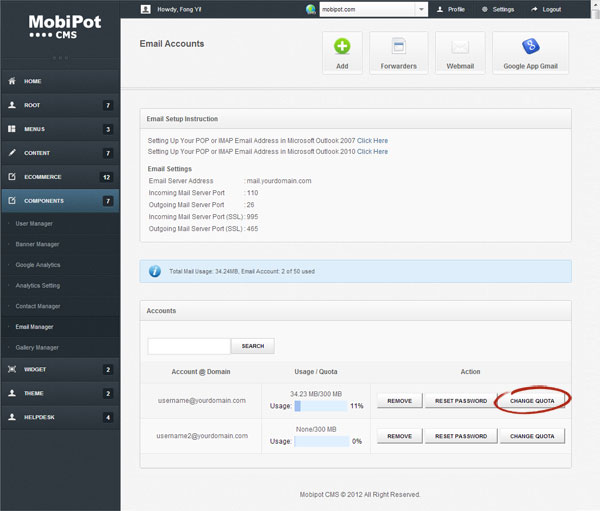Click the MobiPot CMS logo
This screenshot has width=600, height=511.
[x=65, y=26]
